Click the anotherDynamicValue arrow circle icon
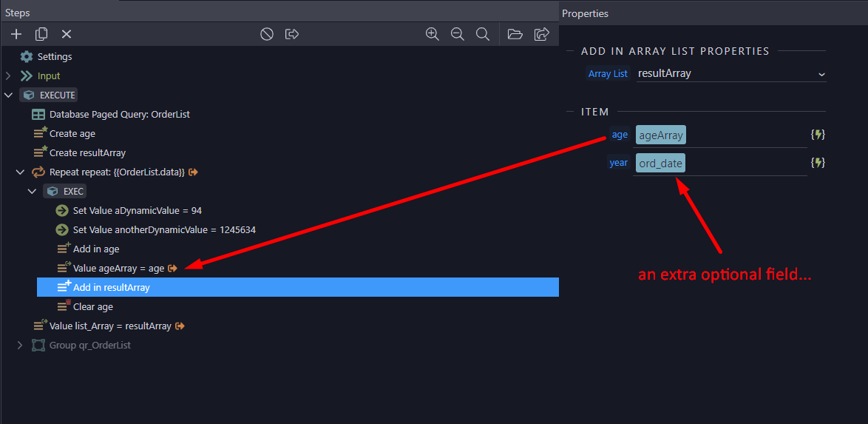868x424 pixels. click(x=62, y=229)
